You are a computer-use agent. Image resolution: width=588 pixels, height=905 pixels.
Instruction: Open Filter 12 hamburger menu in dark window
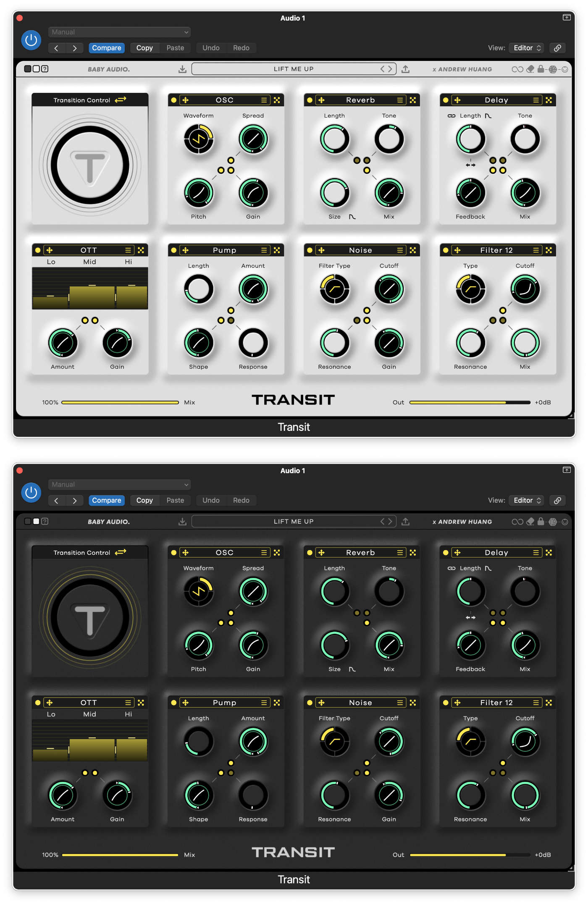tap(536, 703)
